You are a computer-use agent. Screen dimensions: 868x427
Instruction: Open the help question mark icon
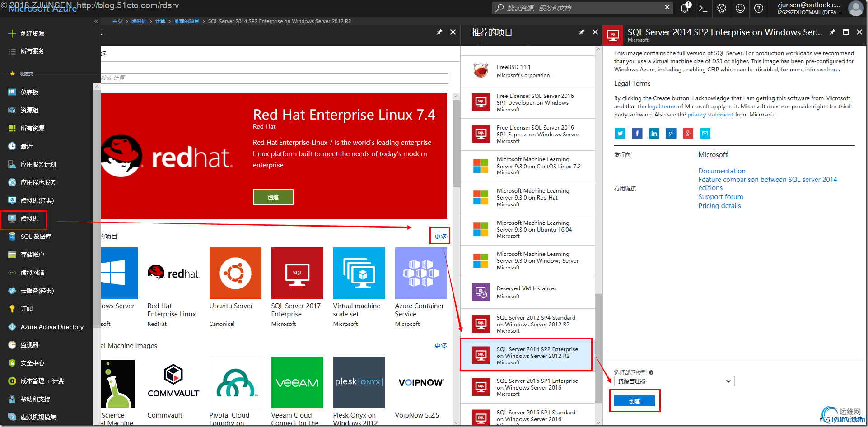point(759,8)
